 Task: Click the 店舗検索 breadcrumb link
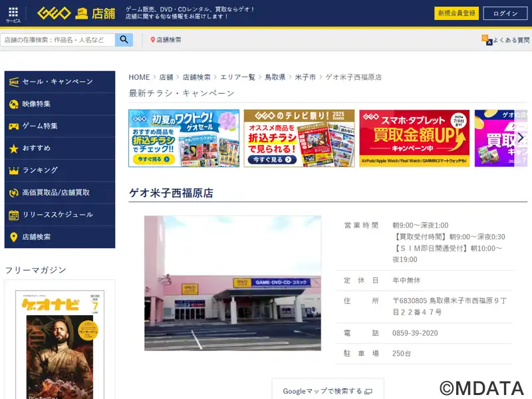click(196, 77)
